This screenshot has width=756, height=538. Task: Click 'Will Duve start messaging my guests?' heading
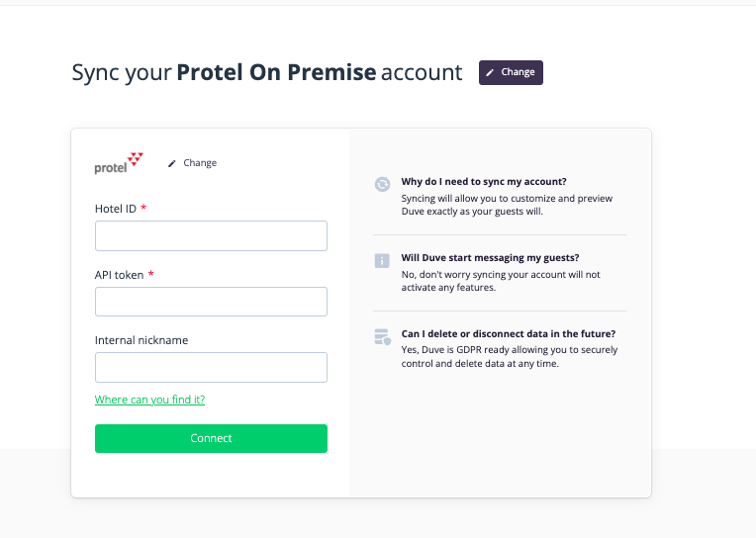[490, 258]
